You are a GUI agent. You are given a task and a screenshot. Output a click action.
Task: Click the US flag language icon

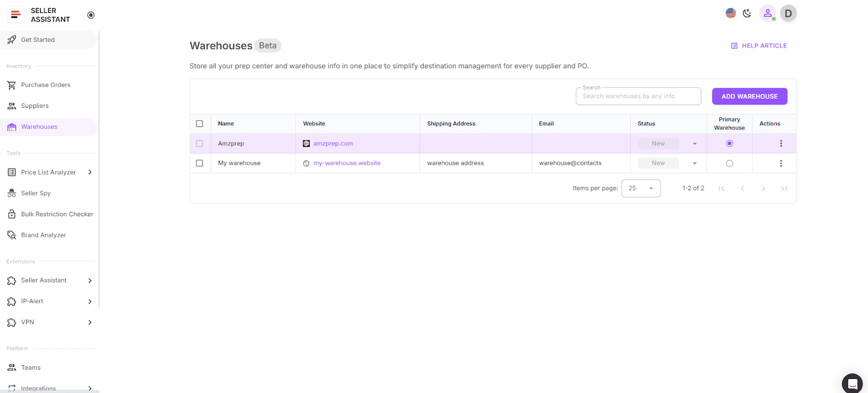[731, 13]
